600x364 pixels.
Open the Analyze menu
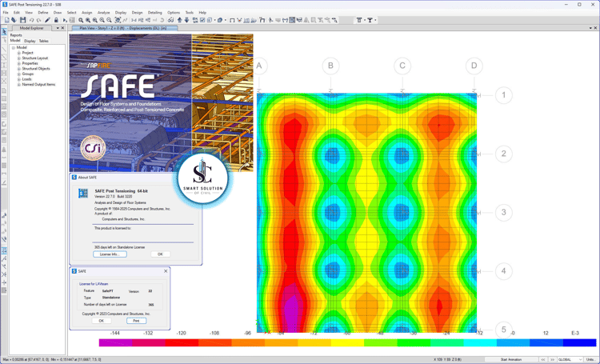click(x=103, y=13)
